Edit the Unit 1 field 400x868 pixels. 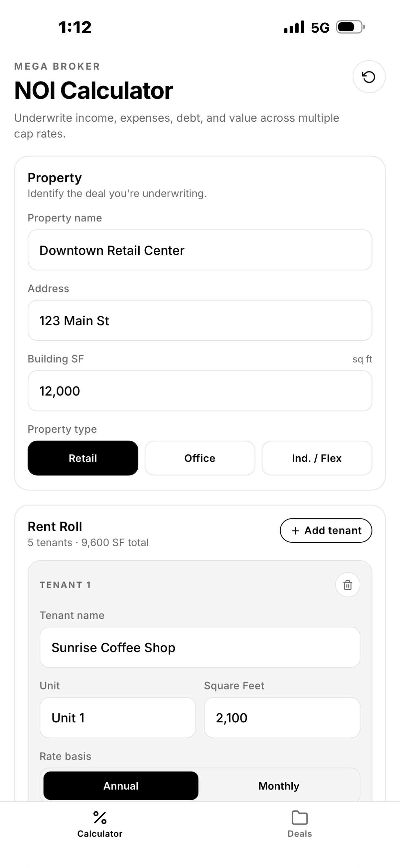tap(118, 718)
